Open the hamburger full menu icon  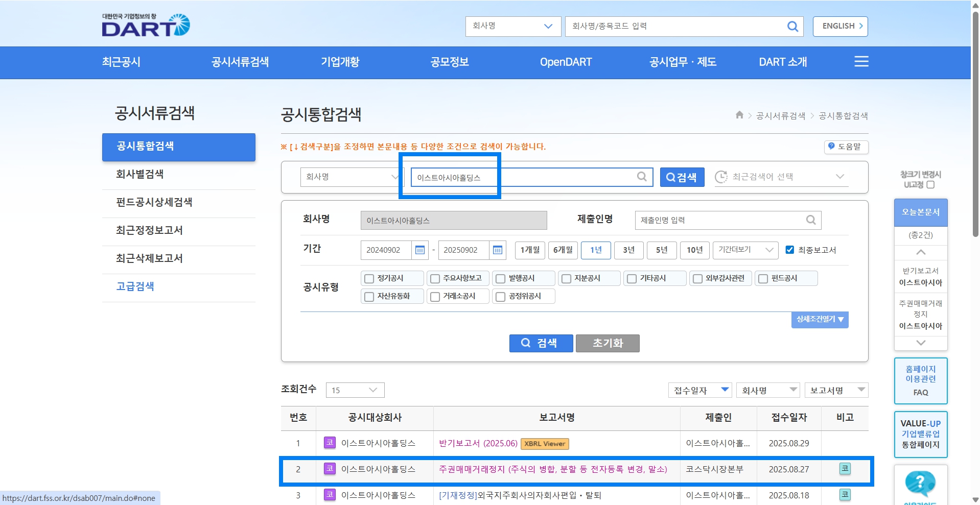point(861,62)
